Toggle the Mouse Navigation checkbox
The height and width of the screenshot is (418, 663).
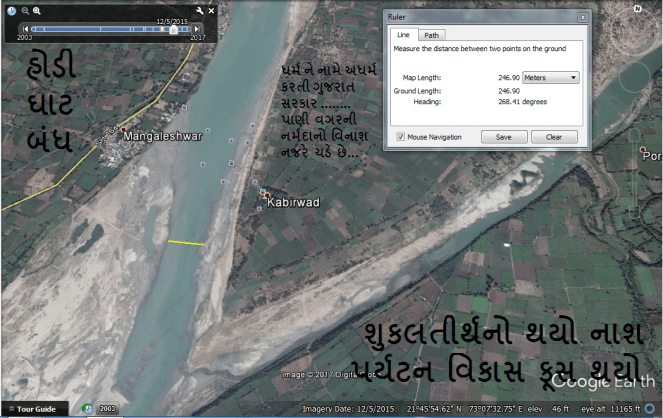coord(401,136)
